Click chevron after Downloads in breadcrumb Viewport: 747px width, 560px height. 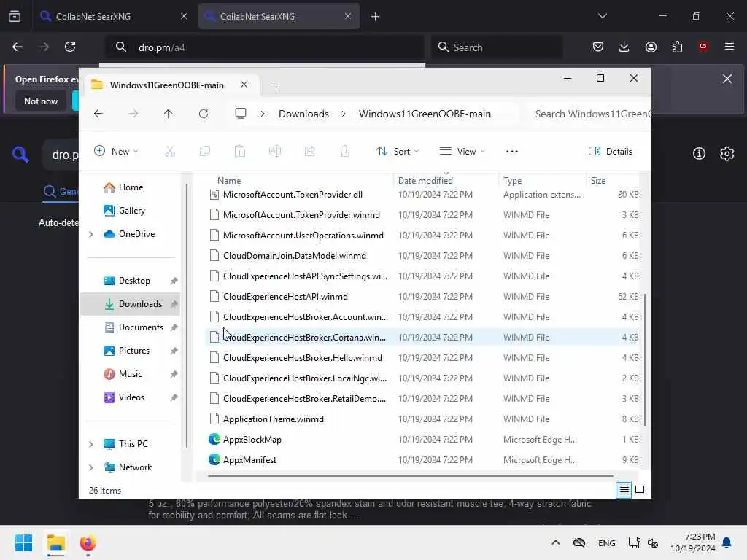(344, 114)
